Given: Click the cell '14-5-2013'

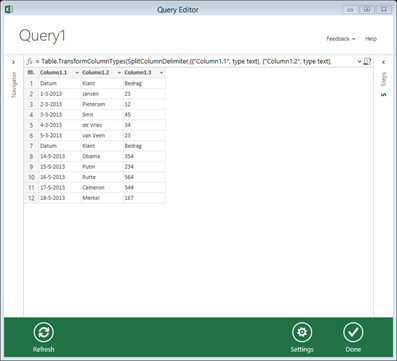Looking at the screenshot, I should [60, 156].
